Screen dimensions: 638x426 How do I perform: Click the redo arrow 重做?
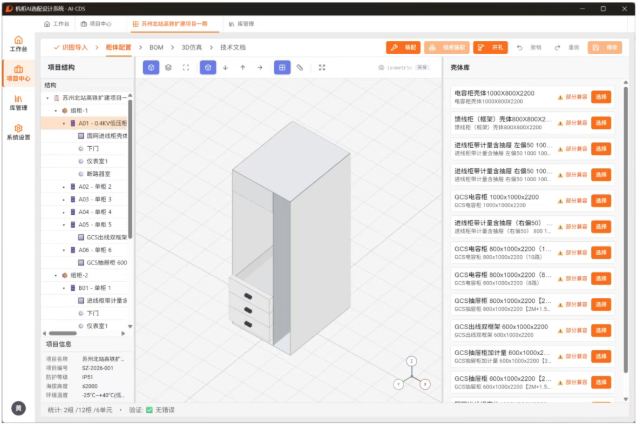point(557,48)
